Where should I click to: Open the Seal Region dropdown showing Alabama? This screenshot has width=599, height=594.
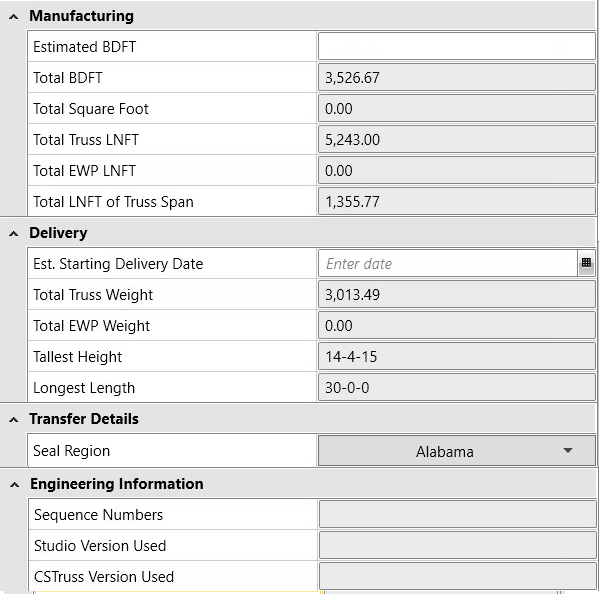(x=457, y=451)
